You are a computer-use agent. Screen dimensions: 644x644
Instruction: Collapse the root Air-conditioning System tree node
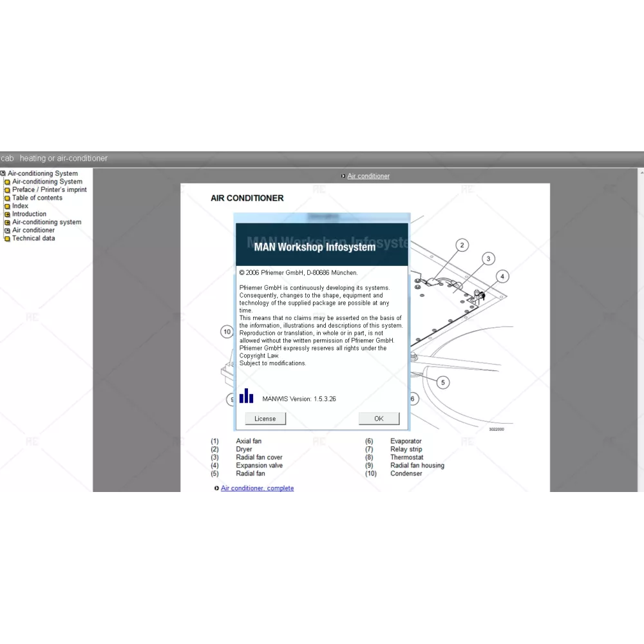point(3,174)
